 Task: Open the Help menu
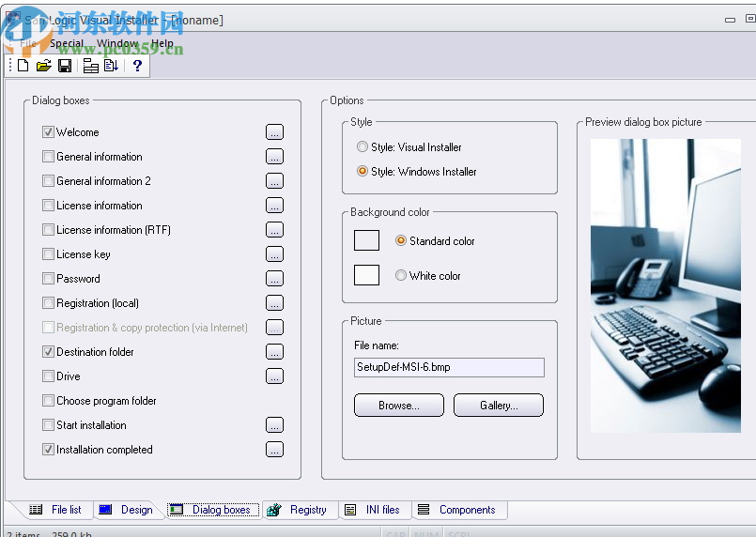(162, 43)
